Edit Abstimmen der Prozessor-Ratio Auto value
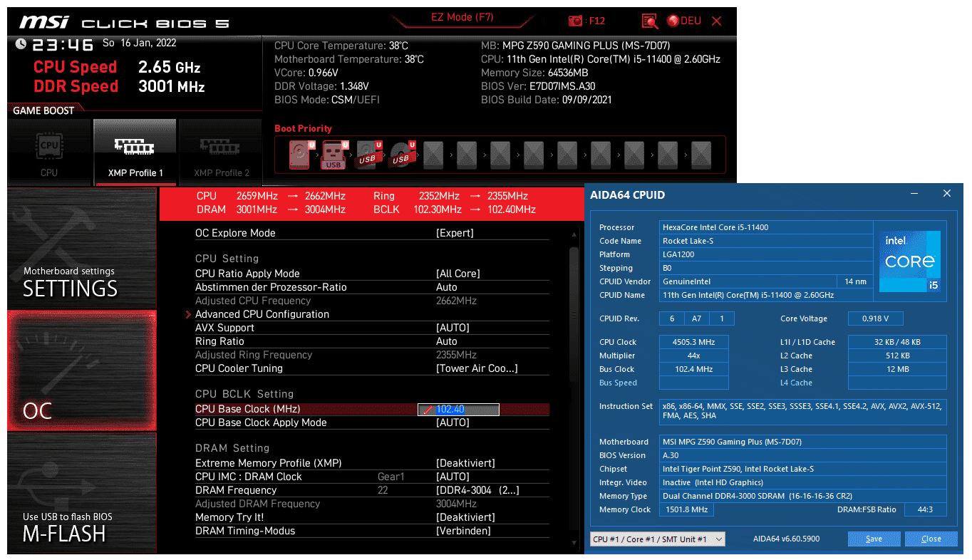Image resolution: width=972 pixels, height=560 pixels. pos(447,287)
